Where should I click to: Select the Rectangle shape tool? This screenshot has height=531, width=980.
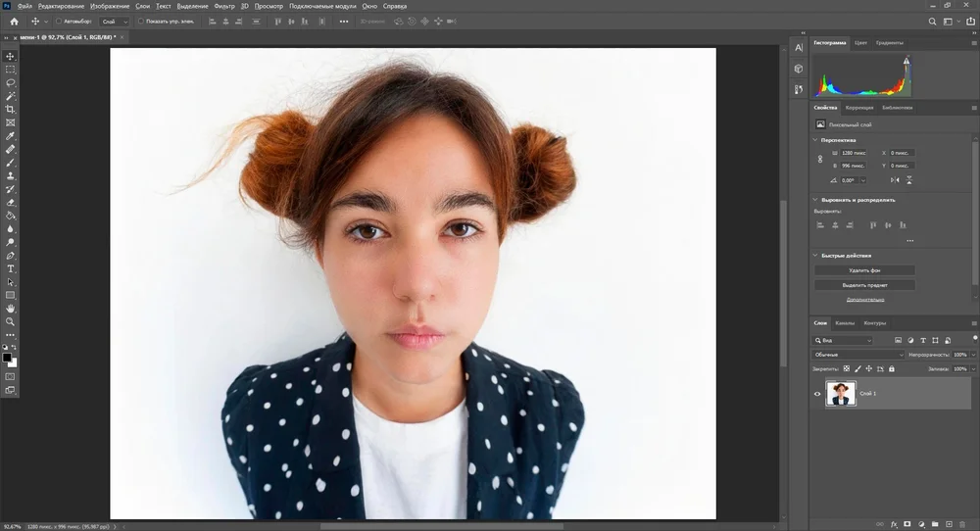tap(10, 296)
